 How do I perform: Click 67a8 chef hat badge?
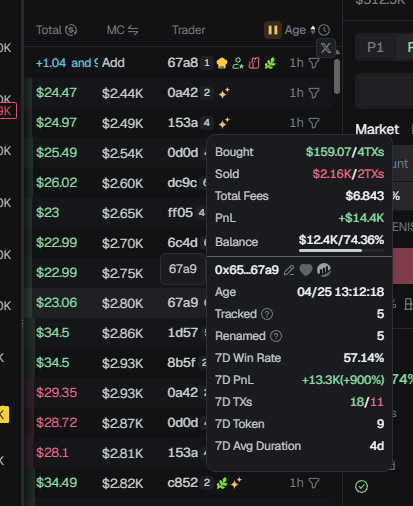click(222, 63)
